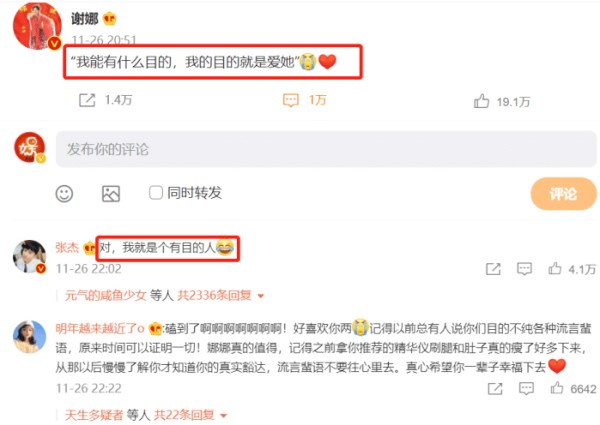Open 元气的咸鱼少女 user link

pyautogui.click(x=106, y=295)
